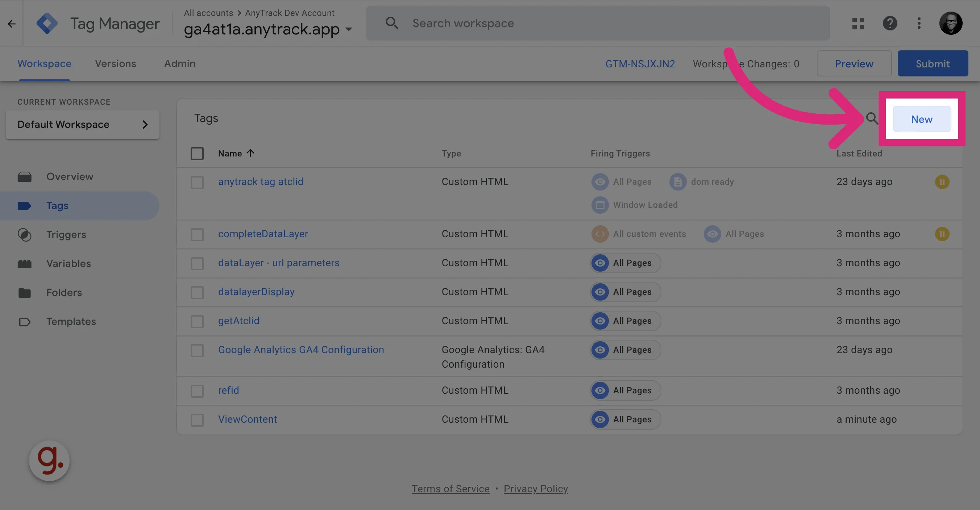Check the refid row checkbox

(197, 390)
